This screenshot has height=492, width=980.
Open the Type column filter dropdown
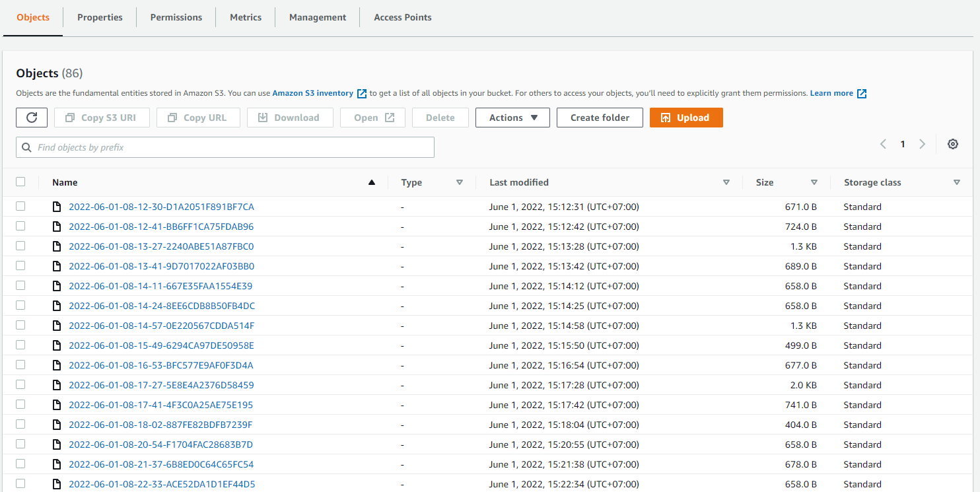[x=459, y=182]
